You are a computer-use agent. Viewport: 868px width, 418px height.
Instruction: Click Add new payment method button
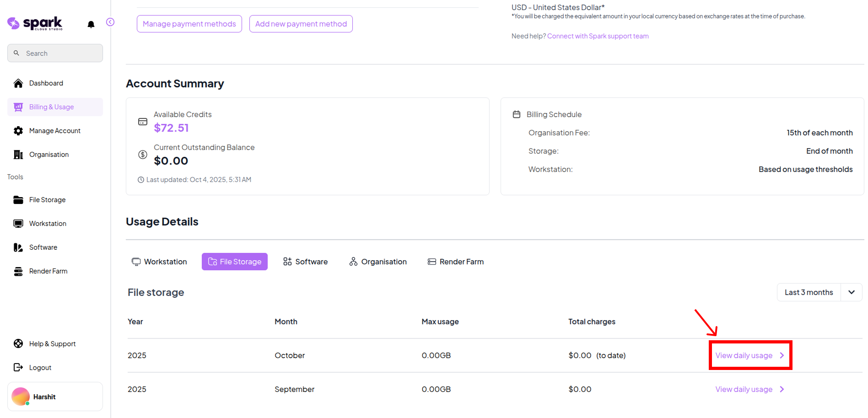coord(301,24)
